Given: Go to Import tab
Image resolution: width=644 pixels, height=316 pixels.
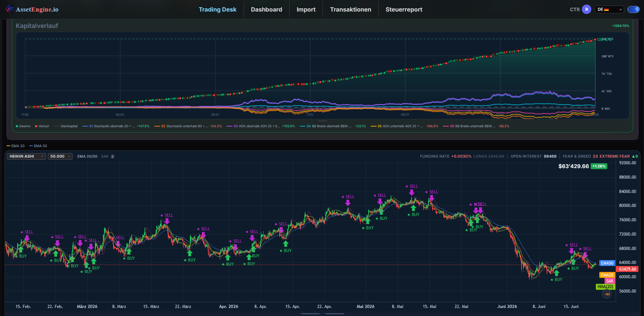Looking at the screenshot, I should 306,9.
